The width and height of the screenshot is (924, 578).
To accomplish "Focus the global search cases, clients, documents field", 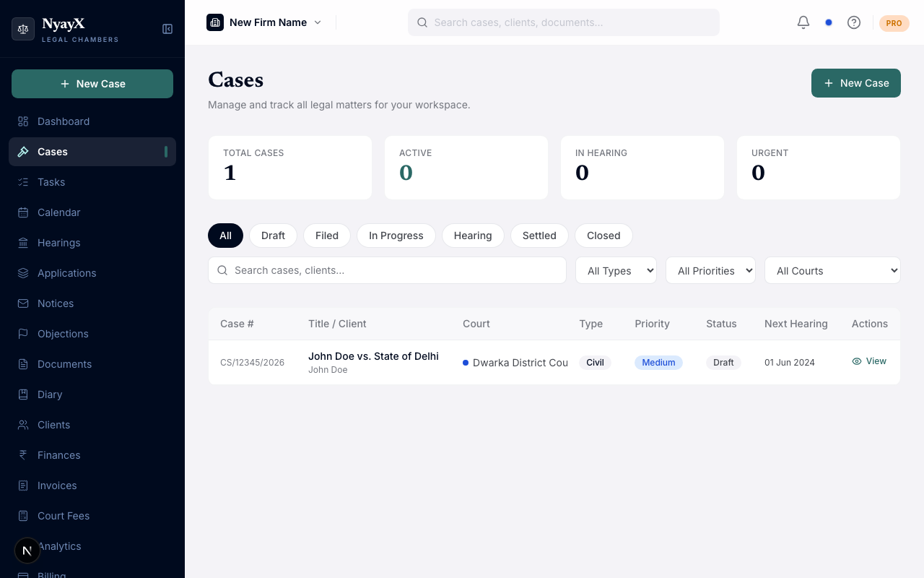I will [563, 22].
